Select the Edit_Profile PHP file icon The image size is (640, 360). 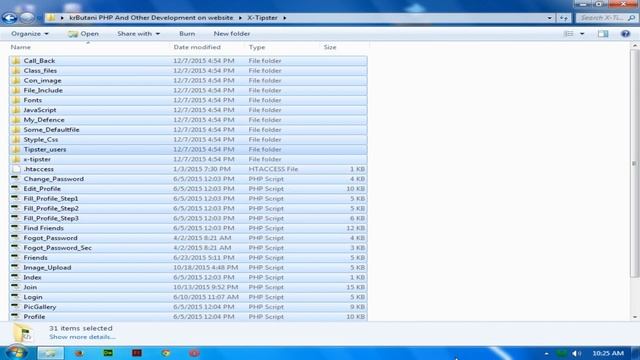coord(16,189)
